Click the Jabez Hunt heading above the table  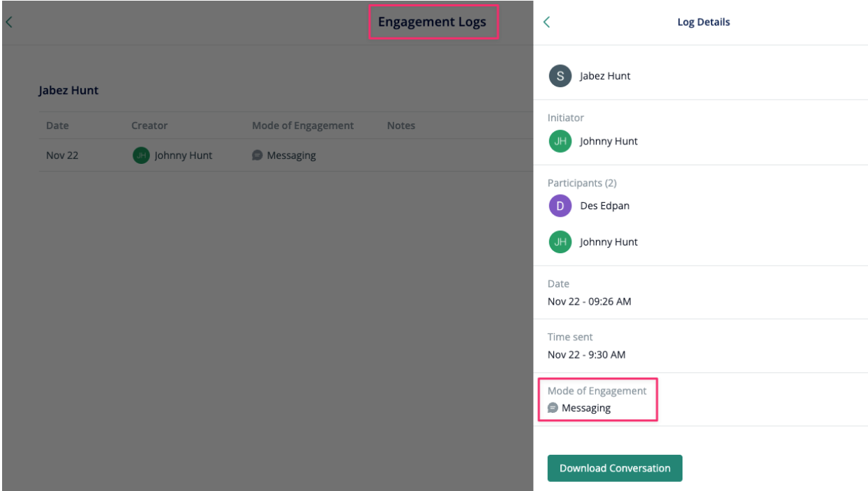[x=68, y=91]
